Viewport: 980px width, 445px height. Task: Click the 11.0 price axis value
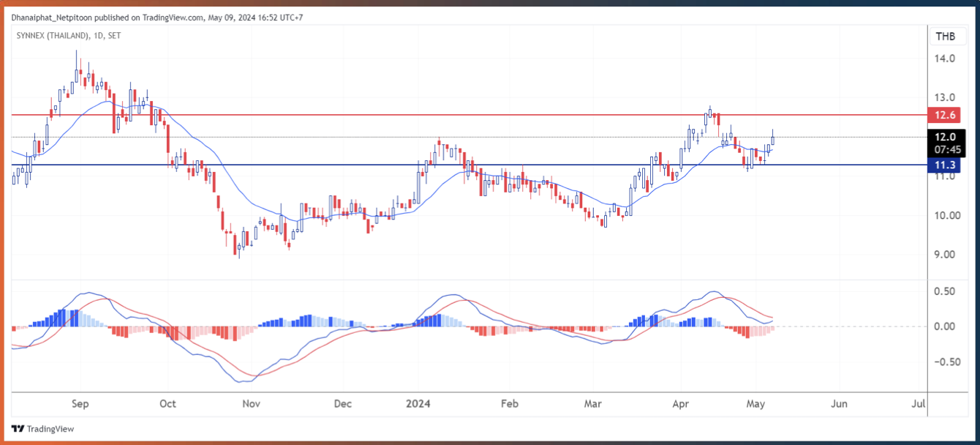(x=944, y=176)
